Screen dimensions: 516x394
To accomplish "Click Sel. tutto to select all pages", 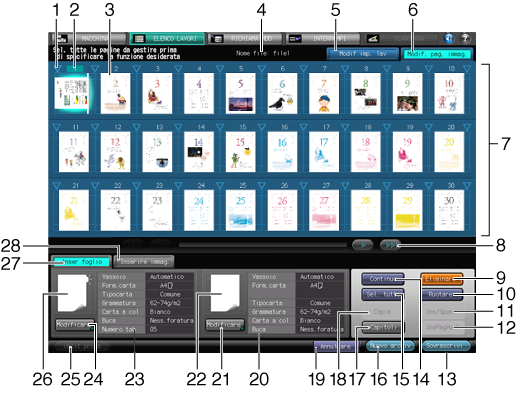I will (383, 294).
